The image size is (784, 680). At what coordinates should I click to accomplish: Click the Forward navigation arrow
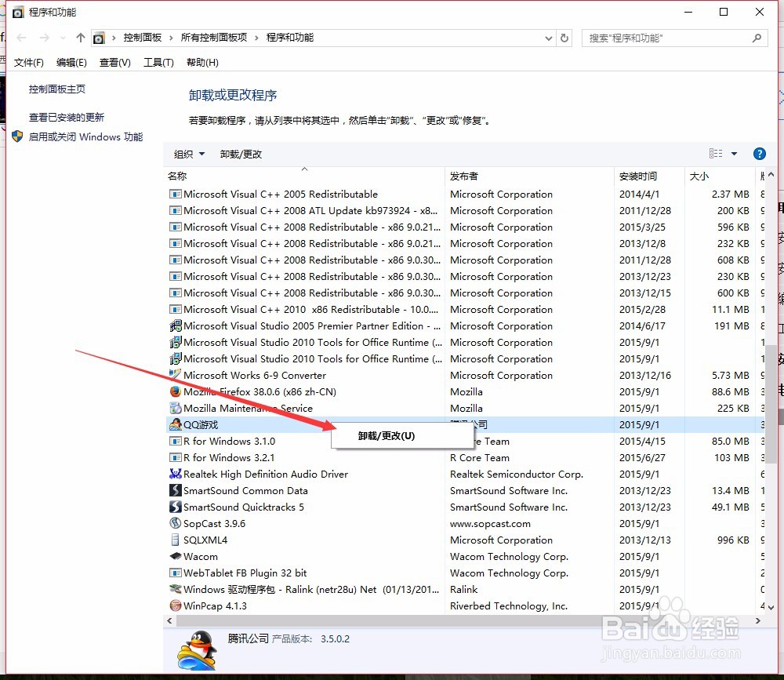[x=45, y=38]
